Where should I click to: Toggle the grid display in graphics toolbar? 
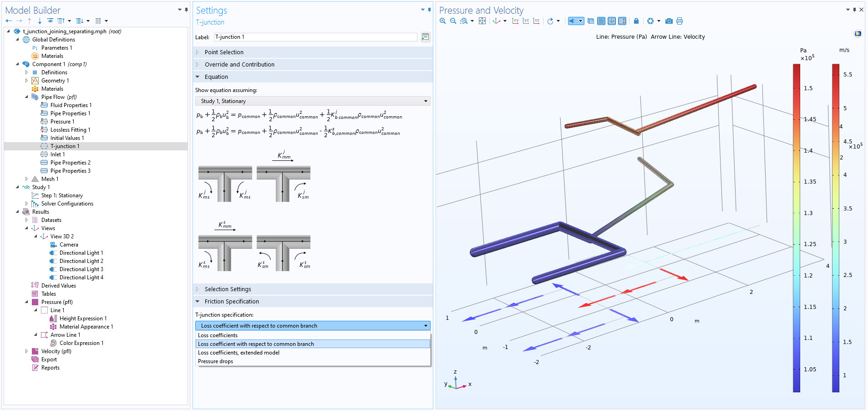pyautogui.click(x=601, y=21)
